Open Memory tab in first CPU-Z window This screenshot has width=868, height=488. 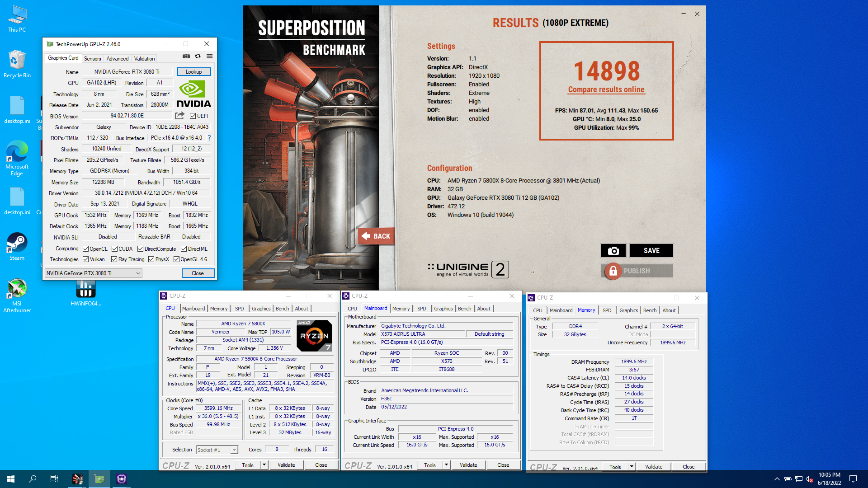pos(219,309)
